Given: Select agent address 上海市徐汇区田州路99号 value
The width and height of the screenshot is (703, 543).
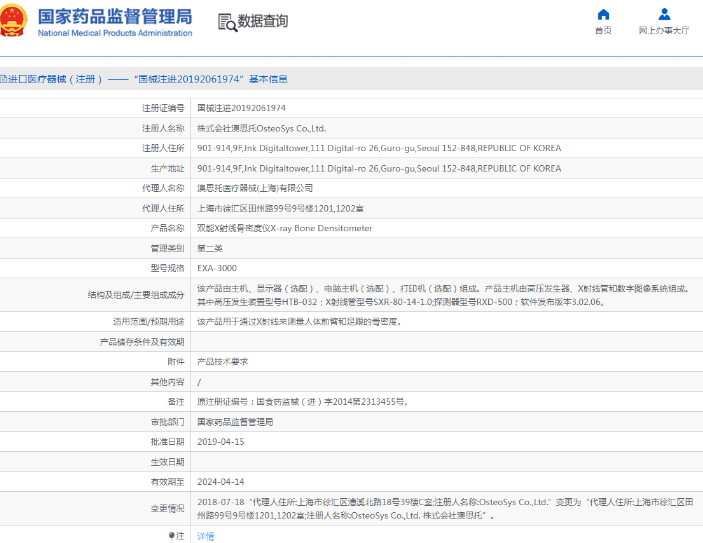Looking at the screenshot, I should point(281,209).
